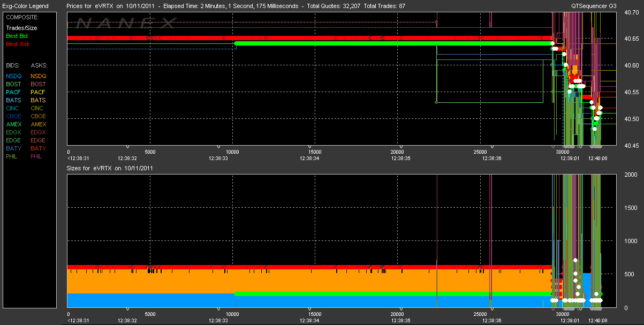Select BATS in the BIDS column
Viewport: 644px width, 325px height.
point(14,100)
